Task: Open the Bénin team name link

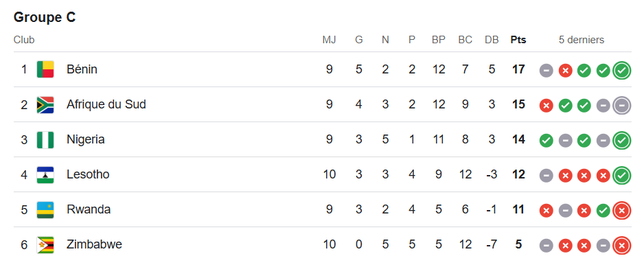Action: [x=82, y=69]
